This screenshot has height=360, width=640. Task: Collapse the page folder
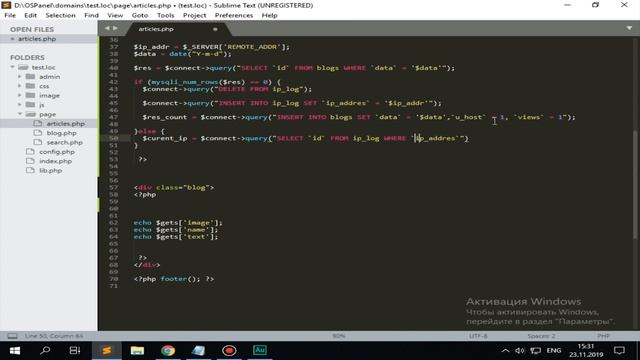pos(20,114)
